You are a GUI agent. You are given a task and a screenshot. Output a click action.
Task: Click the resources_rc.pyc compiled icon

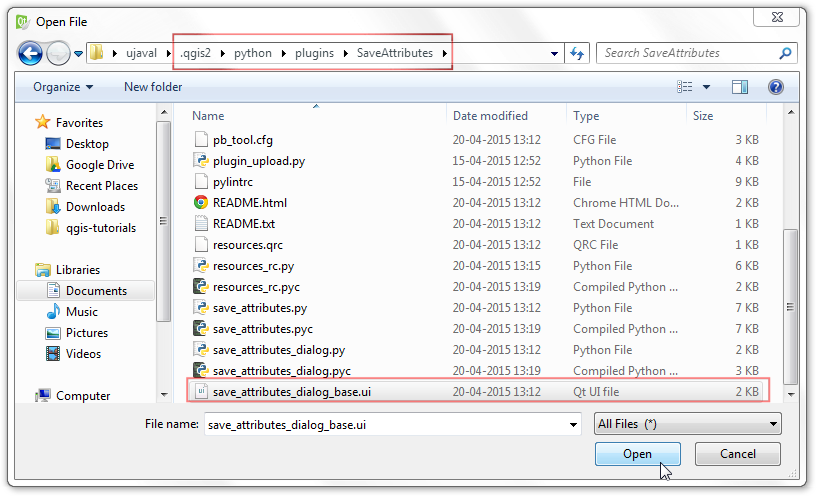201,287
